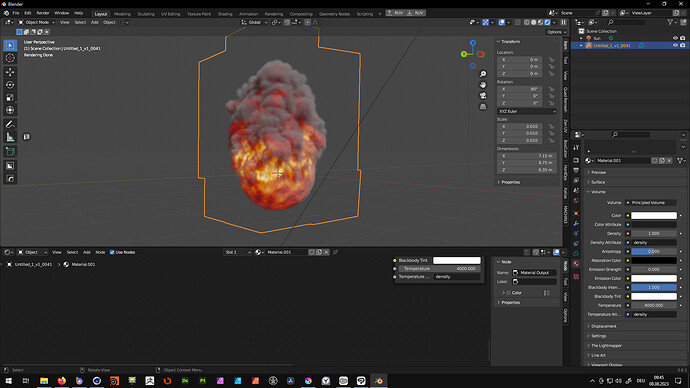Open the Volume Color swatch

[x=654, y=216]
